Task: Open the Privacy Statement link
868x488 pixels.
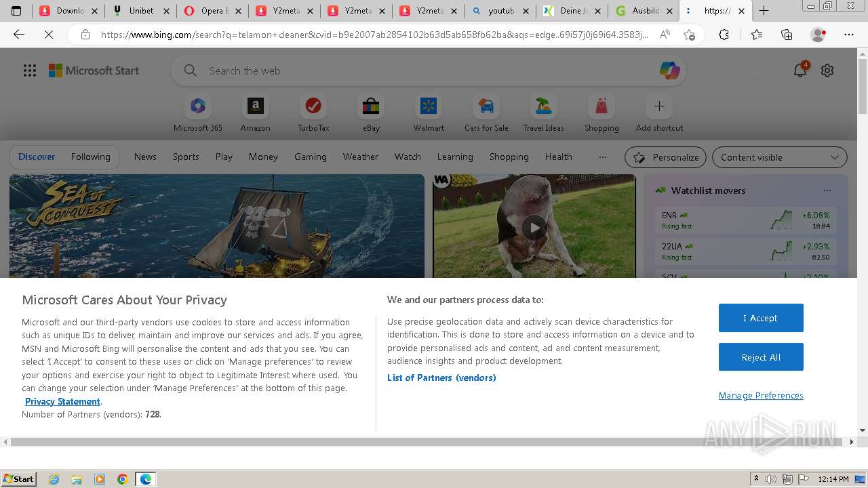Action: [62, 401]
